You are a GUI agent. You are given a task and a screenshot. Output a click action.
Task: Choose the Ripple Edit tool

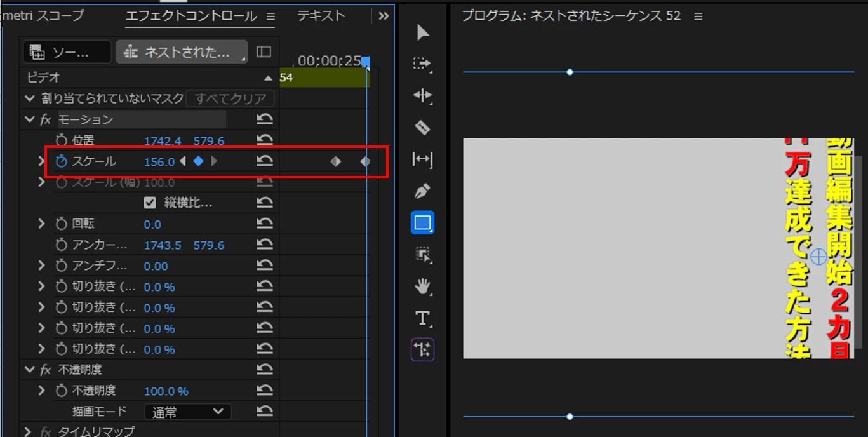(x=422, y=96)
